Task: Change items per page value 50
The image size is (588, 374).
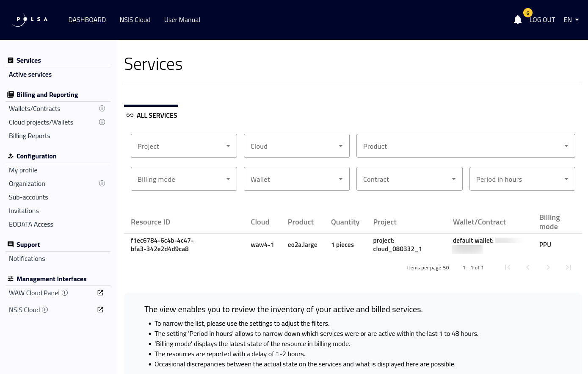Action: (x=445, y=268)
